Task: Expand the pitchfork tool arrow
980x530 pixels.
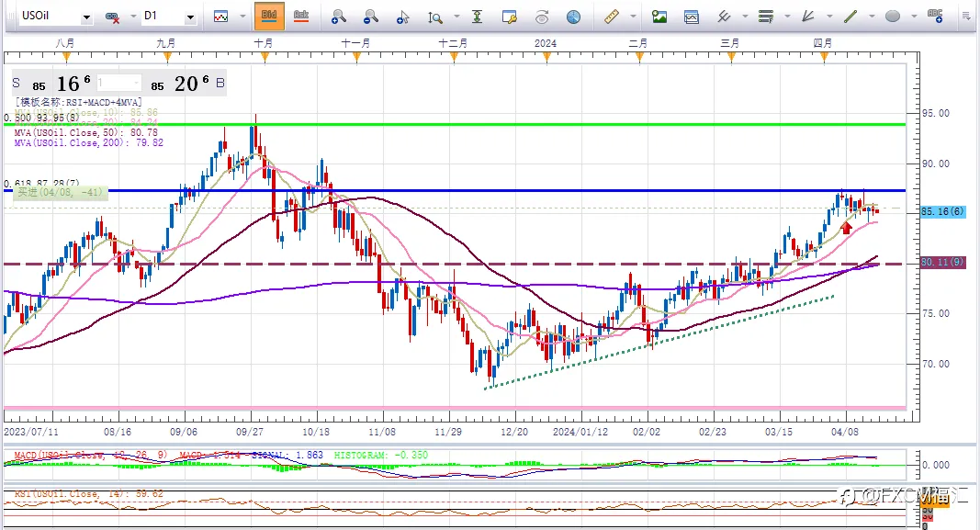Action: click(744, 17)
